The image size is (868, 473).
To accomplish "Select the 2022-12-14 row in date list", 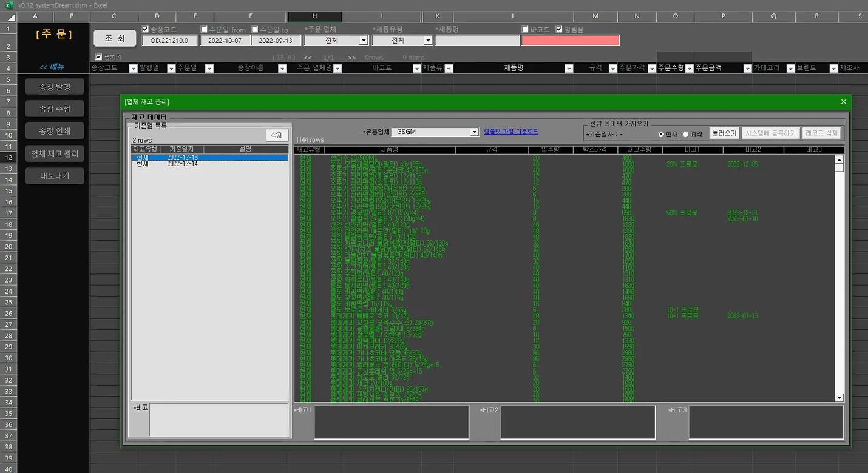I will 209,164.
